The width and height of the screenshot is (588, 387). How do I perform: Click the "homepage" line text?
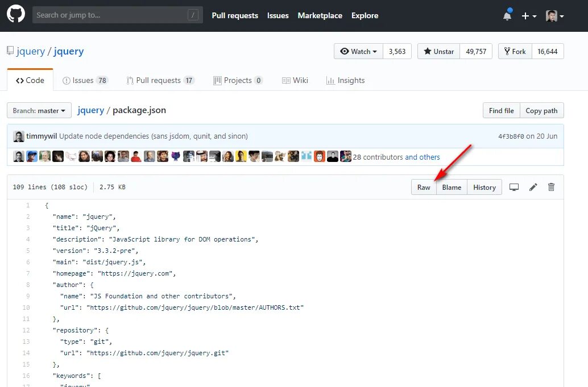tap(114, 273)
